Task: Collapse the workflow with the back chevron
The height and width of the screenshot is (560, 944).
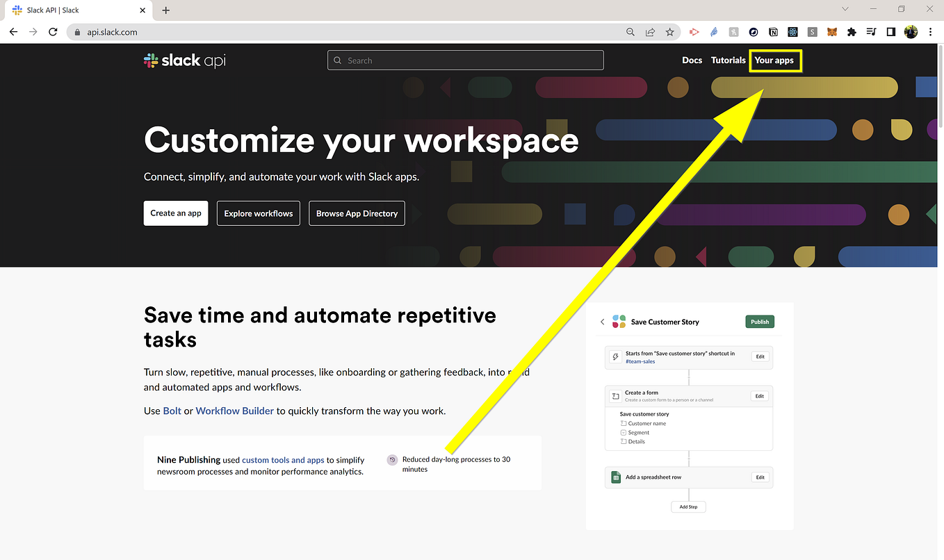Action: [x=602, y=322]
